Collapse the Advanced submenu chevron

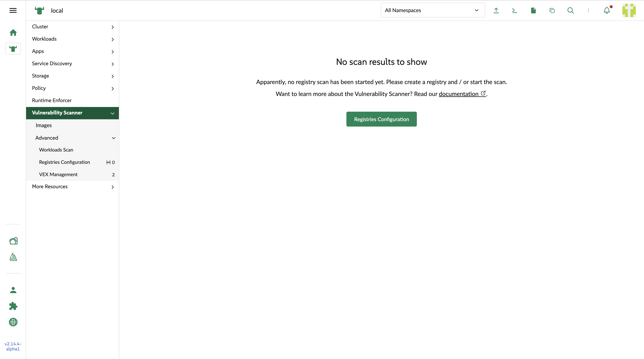(x=113, y=138)
